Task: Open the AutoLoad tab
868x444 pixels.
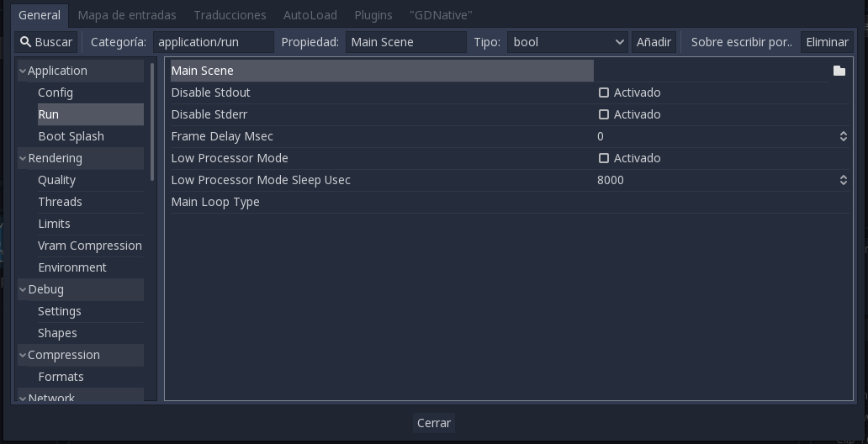Action: (x=310, y=15)
